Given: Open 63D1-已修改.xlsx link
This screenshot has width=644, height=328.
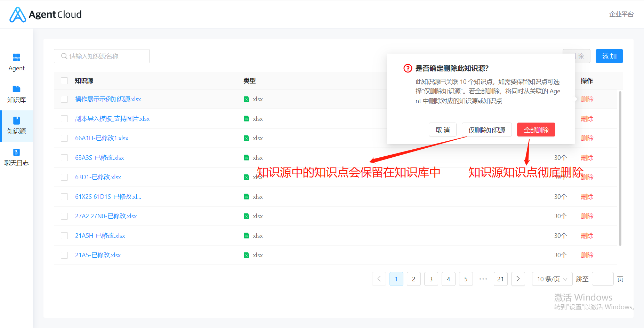Looking at the screenshot, I should click(x=98, y=177).
